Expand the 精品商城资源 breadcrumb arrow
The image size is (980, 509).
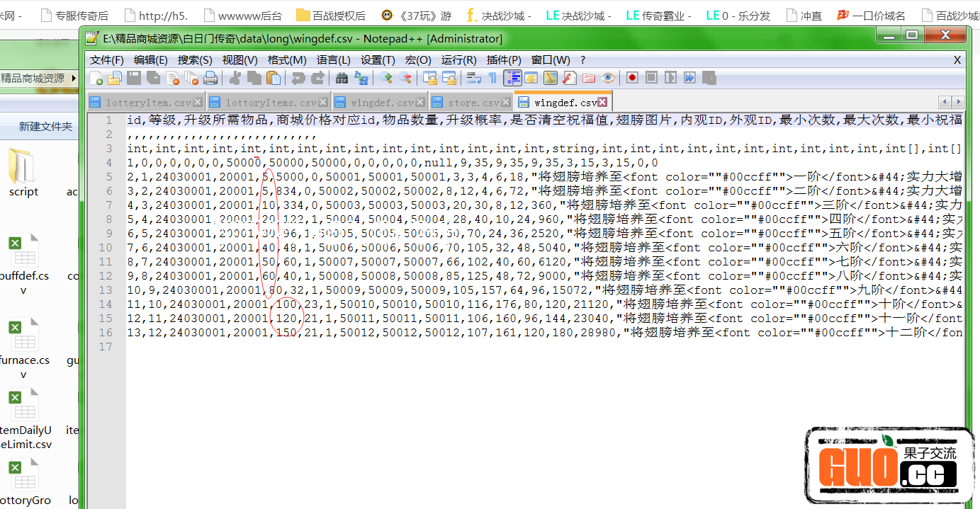click(x=74, y=78)
